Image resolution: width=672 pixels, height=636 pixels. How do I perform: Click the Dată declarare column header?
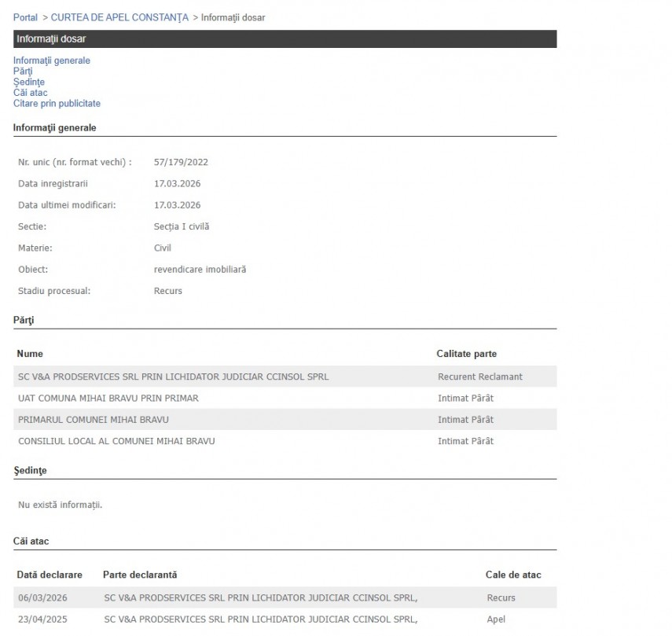pos(50,575)
